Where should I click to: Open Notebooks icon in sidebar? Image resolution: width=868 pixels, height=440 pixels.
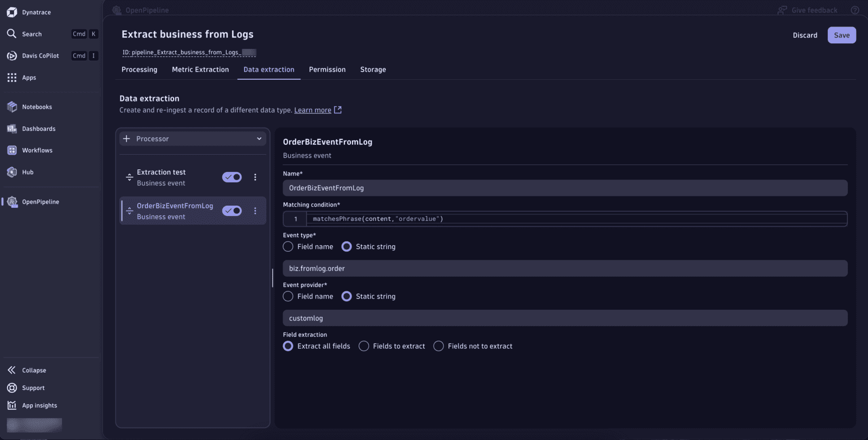12,107
